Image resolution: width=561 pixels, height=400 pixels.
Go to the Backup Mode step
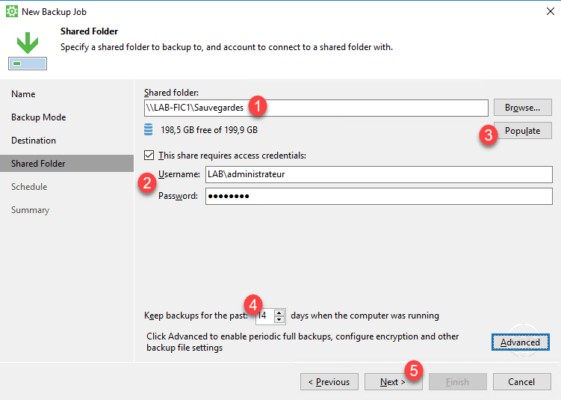click(38, 117)
